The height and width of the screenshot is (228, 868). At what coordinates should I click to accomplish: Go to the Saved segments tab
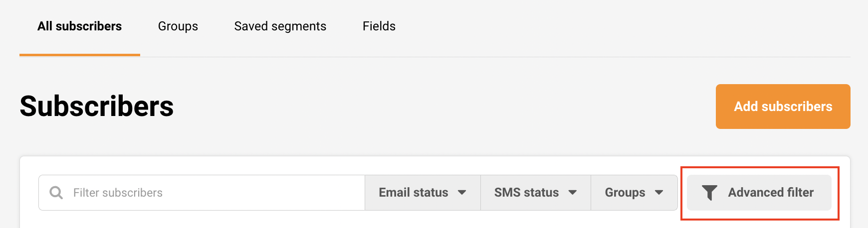[280, 26]
